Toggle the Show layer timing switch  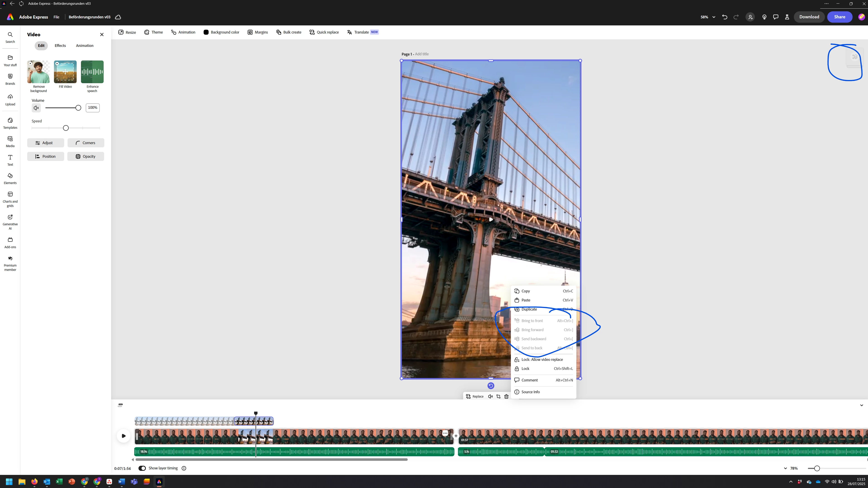pyautogui.click(x=142, y=468)
